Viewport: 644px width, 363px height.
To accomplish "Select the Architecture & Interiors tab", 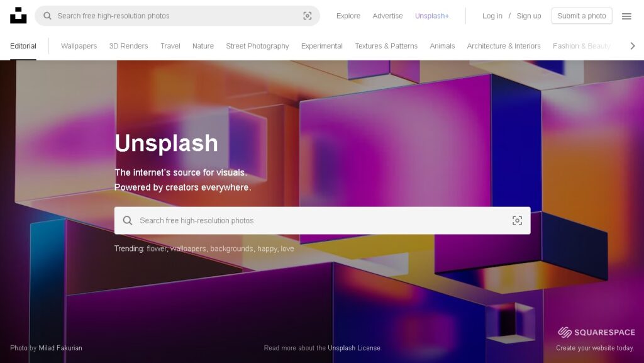I will point(504,46).
